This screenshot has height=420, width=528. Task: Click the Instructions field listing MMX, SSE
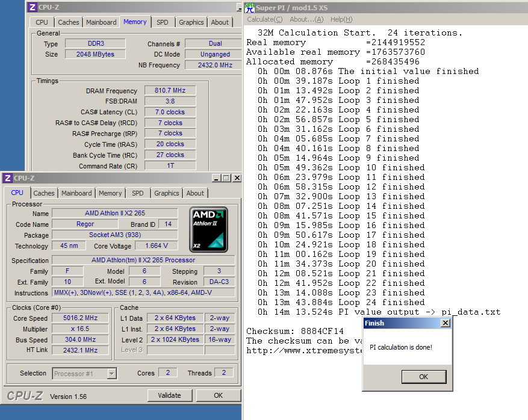point(143,293)
